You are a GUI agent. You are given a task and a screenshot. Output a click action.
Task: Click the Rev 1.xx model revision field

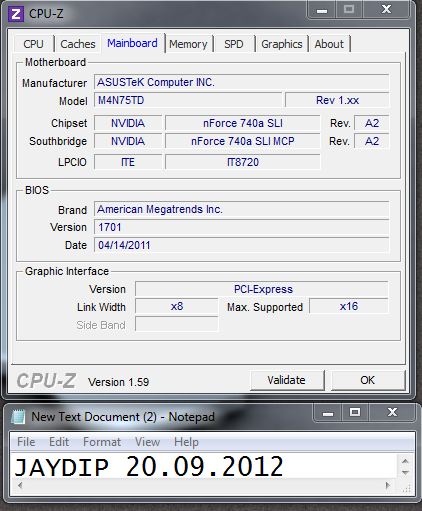tap(337, 100)
